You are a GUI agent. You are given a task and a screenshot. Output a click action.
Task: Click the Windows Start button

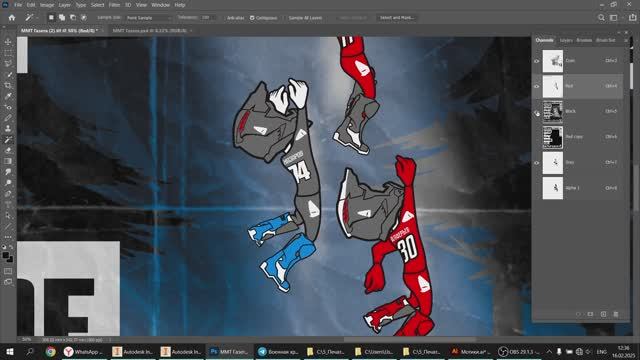click(10, 351)
